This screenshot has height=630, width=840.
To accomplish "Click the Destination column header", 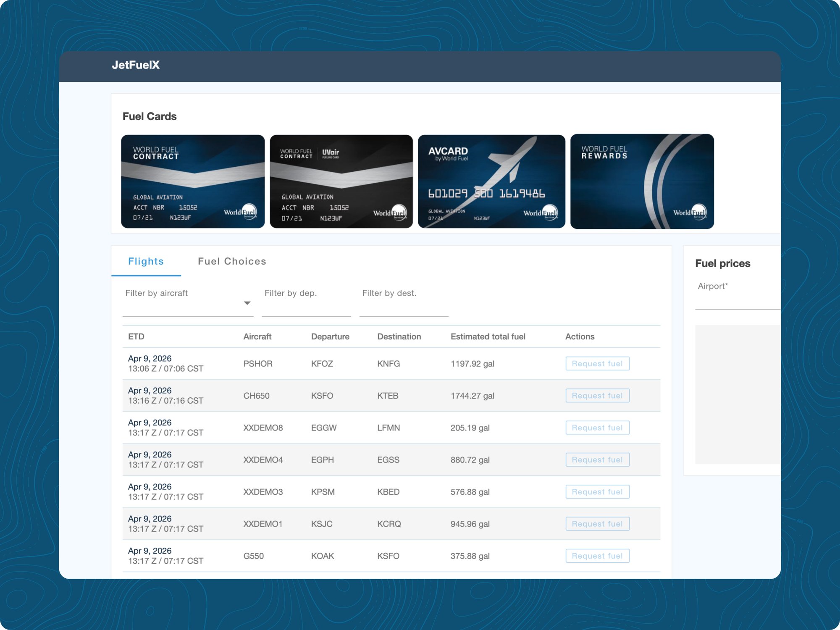I will click(x=399, y=336).
